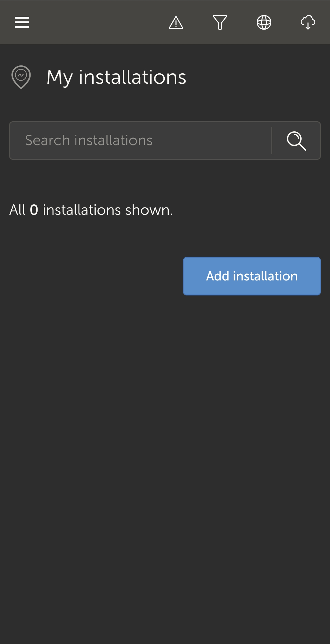
Task: Click the filter funnel icon
Action: (220, 22)
